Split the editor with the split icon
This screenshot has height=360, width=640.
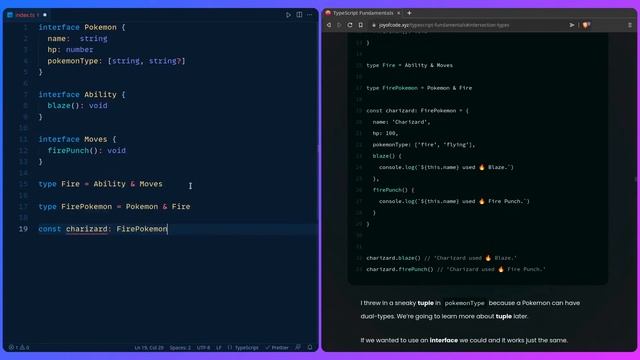coord(299,15)
